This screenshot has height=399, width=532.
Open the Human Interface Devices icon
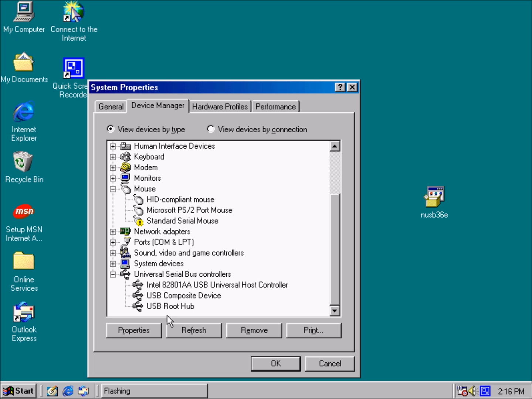pos(125,146)
